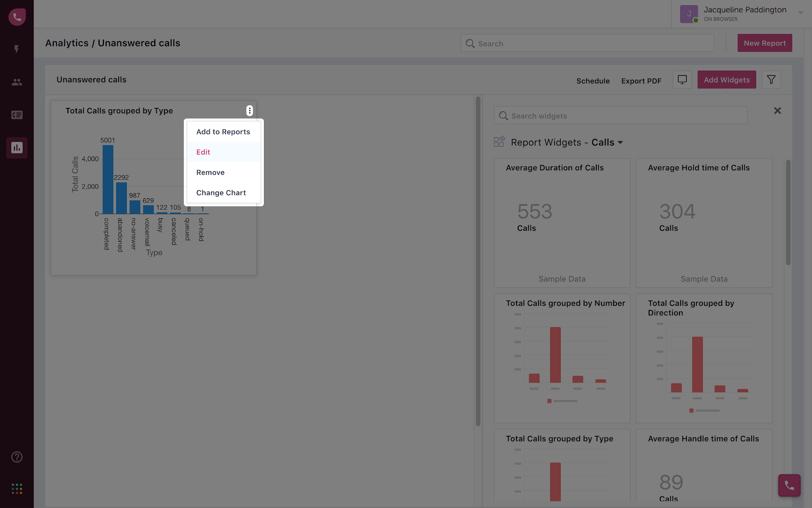This screenshot has height=508, width=812.
Task: Select the Average Hold time of Calls widget
Action: pos(704,223)
